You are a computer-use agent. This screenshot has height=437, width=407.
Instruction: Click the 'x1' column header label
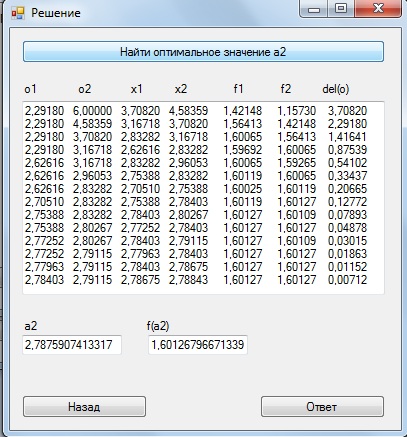pos(136,89)
